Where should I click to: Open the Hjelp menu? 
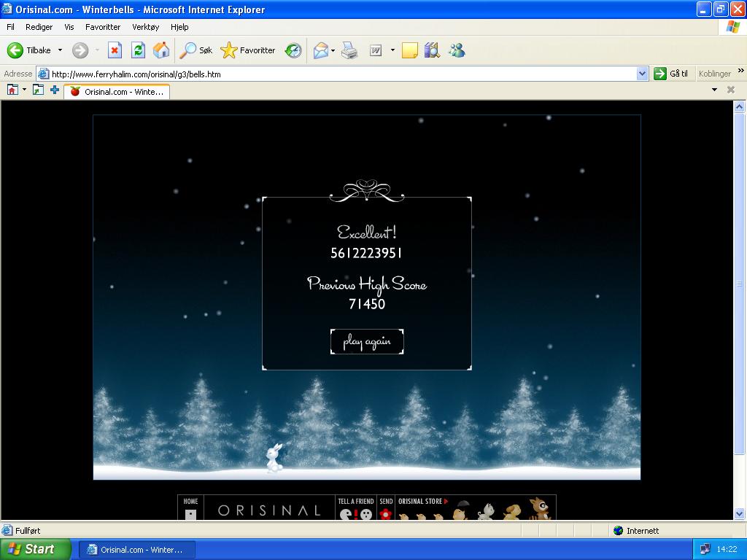pyautogui.click(x=179, y=27)
